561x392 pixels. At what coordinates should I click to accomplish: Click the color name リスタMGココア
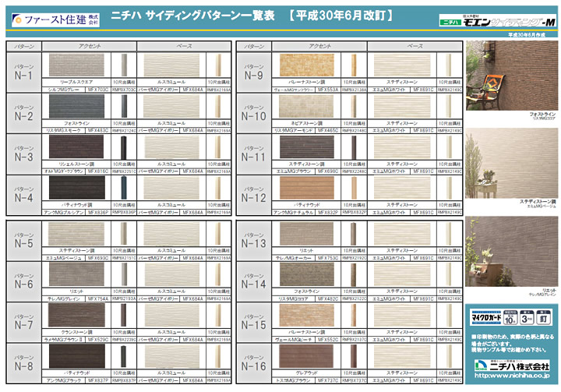294,299
